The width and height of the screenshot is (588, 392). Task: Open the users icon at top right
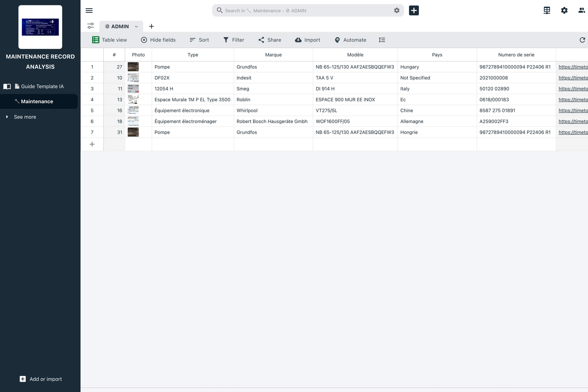(581, 11)
